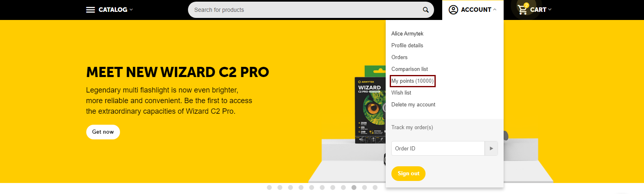
Task: Open Delete my account link
Action: click(x=413, y=104)
